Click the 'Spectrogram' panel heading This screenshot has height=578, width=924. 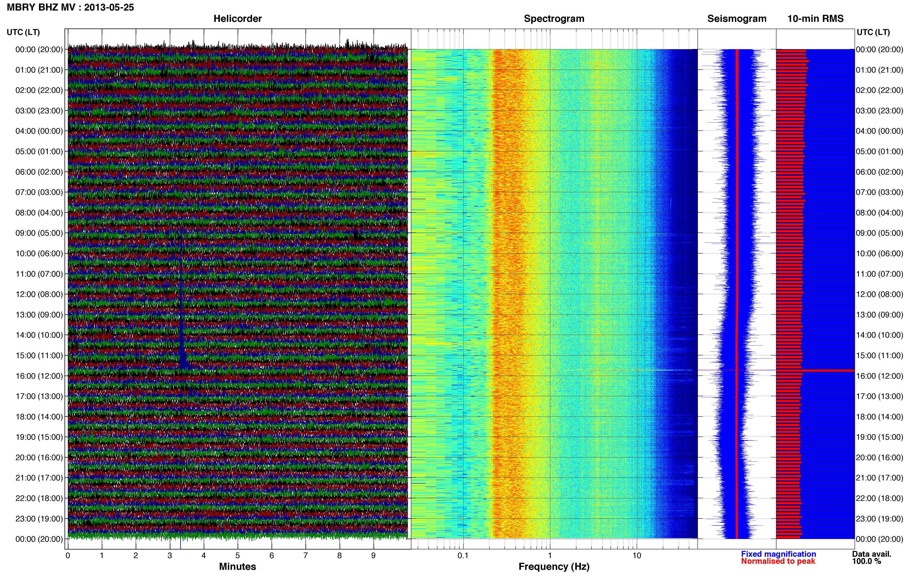coord(554,18)
